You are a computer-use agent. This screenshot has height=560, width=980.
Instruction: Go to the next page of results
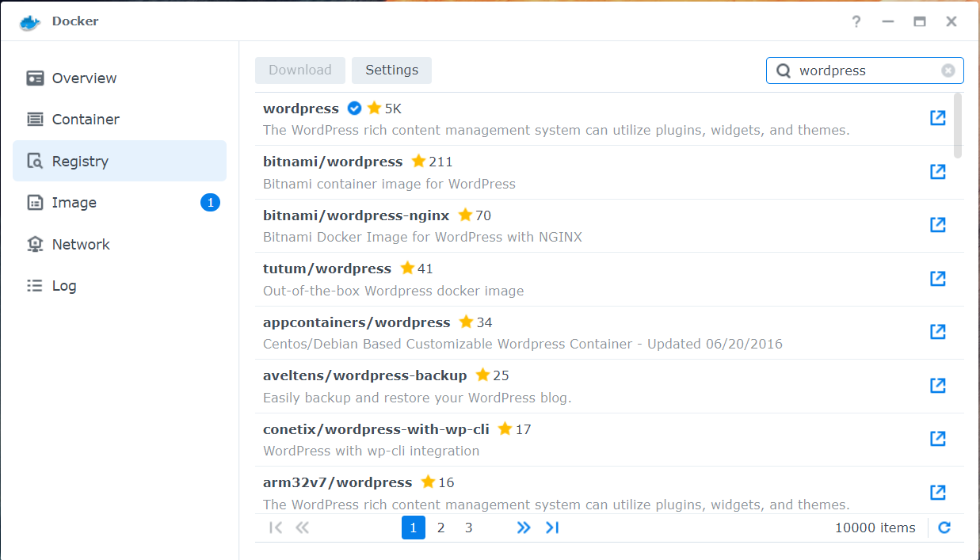tap(524, 528)
